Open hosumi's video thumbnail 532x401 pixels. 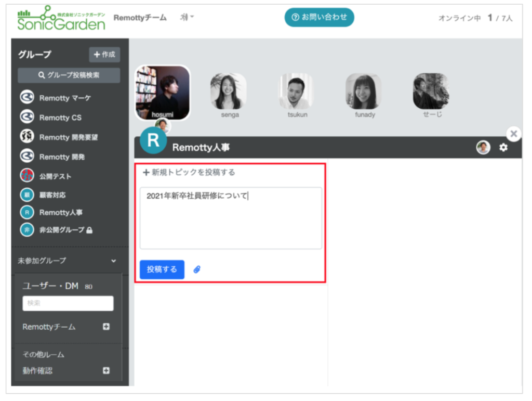click(163, 93)
